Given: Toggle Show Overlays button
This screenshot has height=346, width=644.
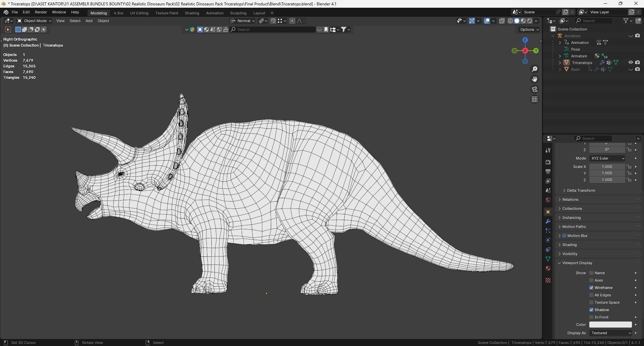Looking at the screenshot, I should tap(487, 21).
